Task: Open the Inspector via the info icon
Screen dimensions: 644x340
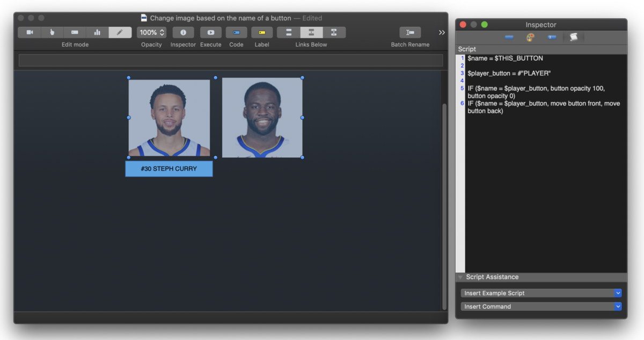Action: [x=182, y=32]
